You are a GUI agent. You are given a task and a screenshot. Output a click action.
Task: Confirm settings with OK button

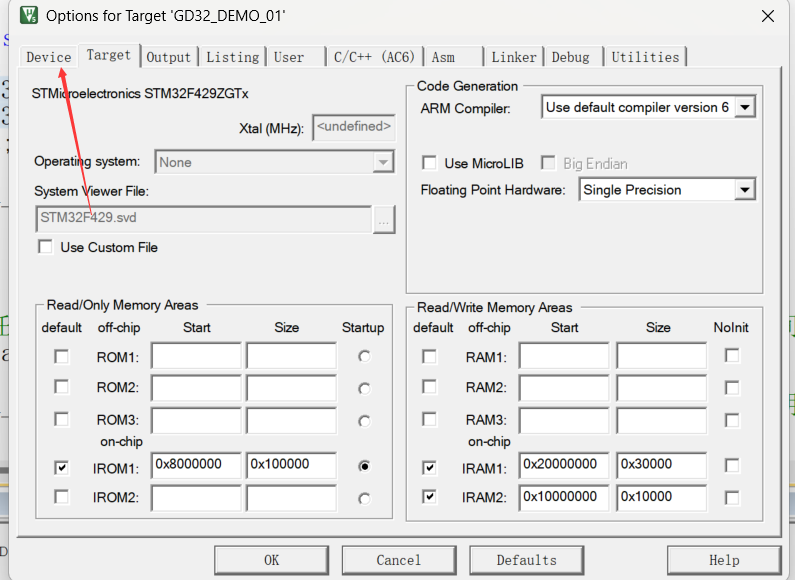click(271, 560)
